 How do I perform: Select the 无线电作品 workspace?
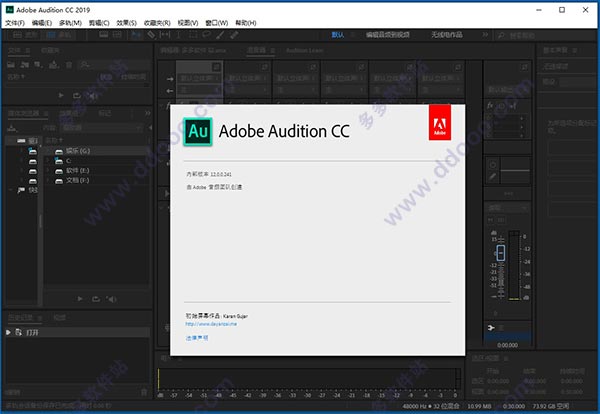pos(447,35)
